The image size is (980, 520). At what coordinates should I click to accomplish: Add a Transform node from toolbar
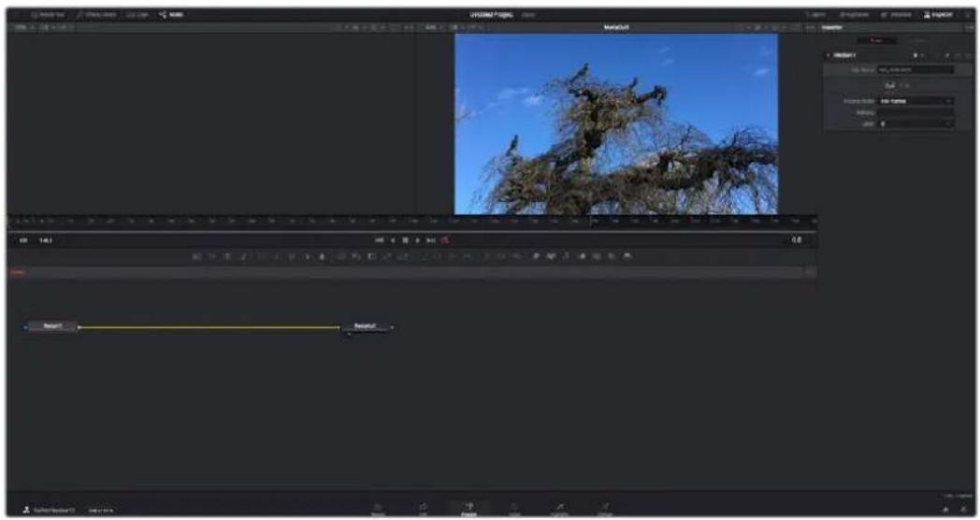402,256
